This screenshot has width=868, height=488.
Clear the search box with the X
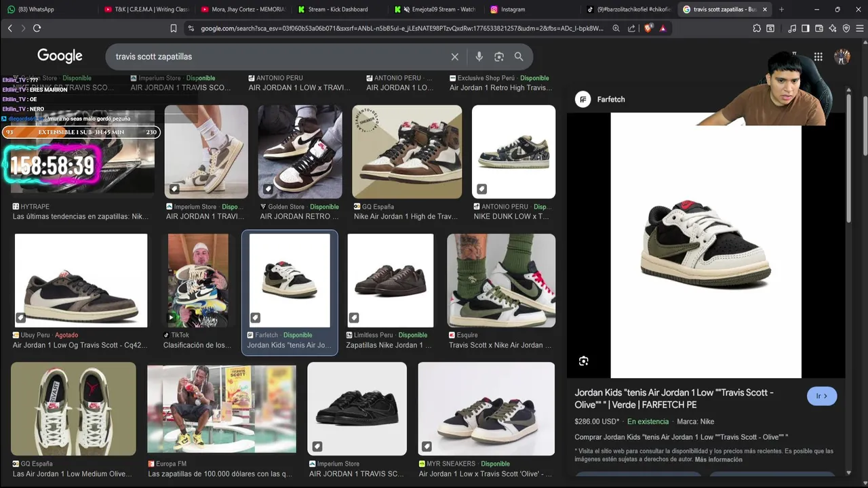(455, 57)
